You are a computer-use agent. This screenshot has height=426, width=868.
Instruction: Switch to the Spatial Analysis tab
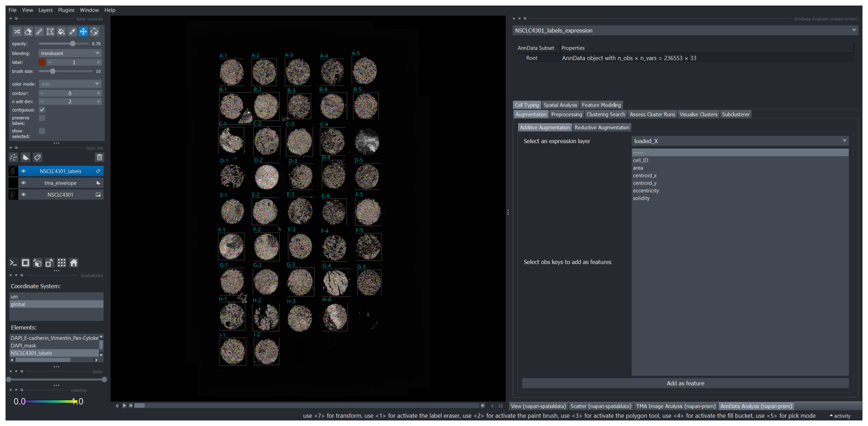[x=560, y=105]
